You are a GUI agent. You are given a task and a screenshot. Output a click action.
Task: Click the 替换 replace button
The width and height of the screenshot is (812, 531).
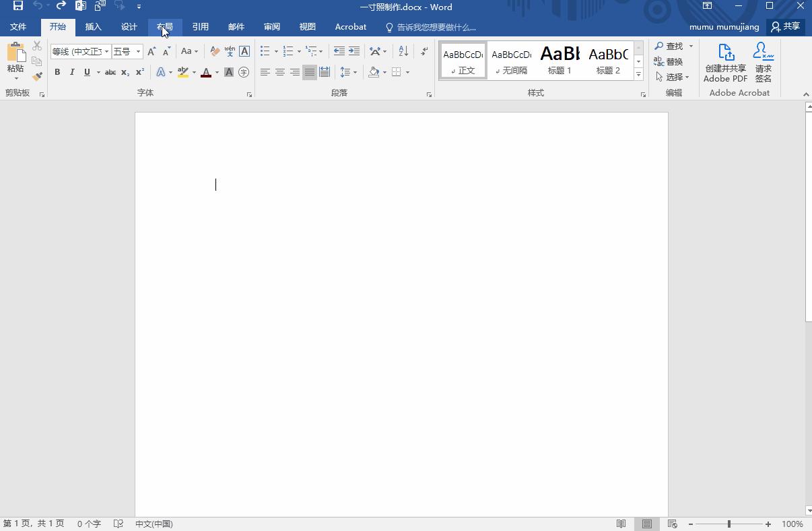pyautogui.click(x=669, y=61)
